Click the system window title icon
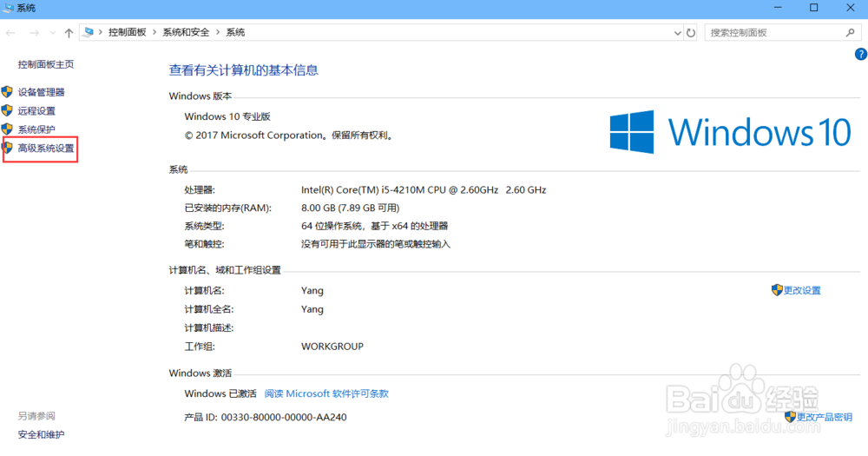 (9, 8)
